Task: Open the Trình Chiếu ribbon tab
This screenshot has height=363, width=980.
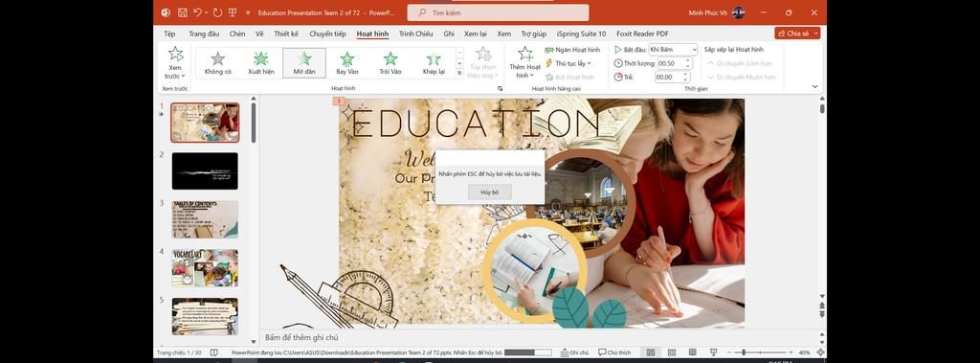Action: tap(415, 34)
